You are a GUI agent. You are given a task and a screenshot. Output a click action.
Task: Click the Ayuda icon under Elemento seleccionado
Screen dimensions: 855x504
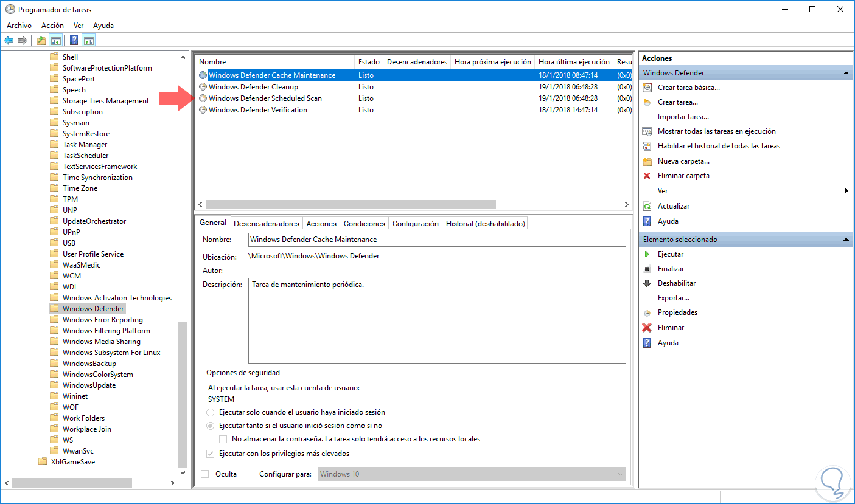click(x=647, y=343)
